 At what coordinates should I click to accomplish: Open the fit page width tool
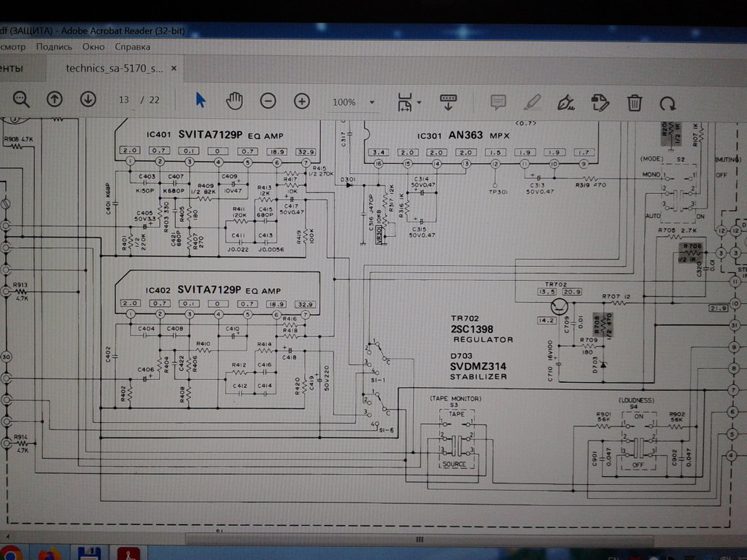[x=404, y=102]
